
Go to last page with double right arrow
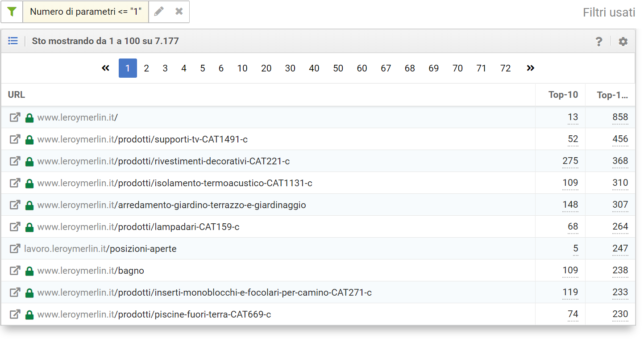[530, 68]
